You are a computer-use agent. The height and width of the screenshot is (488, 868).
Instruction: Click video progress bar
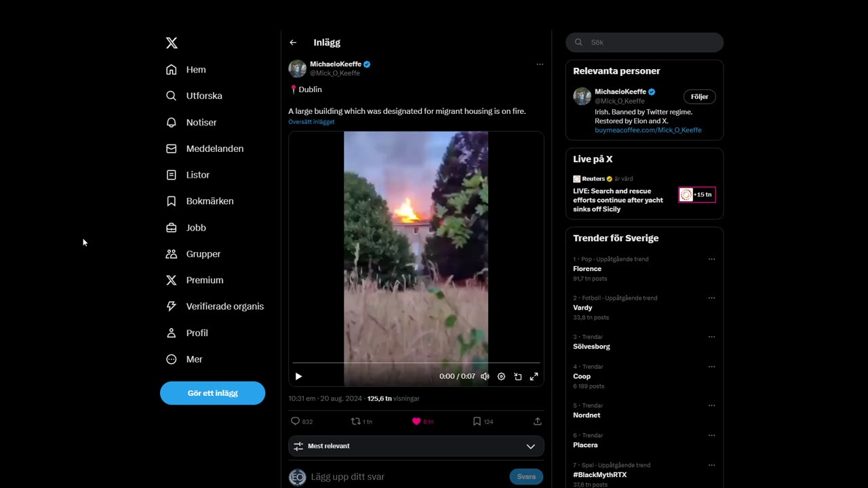tap(416, 363)
